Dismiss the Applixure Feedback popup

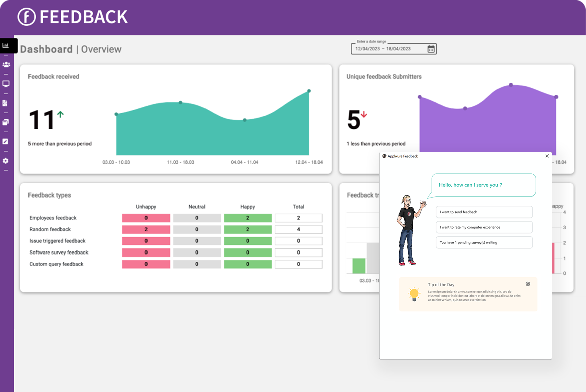[547, 156]
